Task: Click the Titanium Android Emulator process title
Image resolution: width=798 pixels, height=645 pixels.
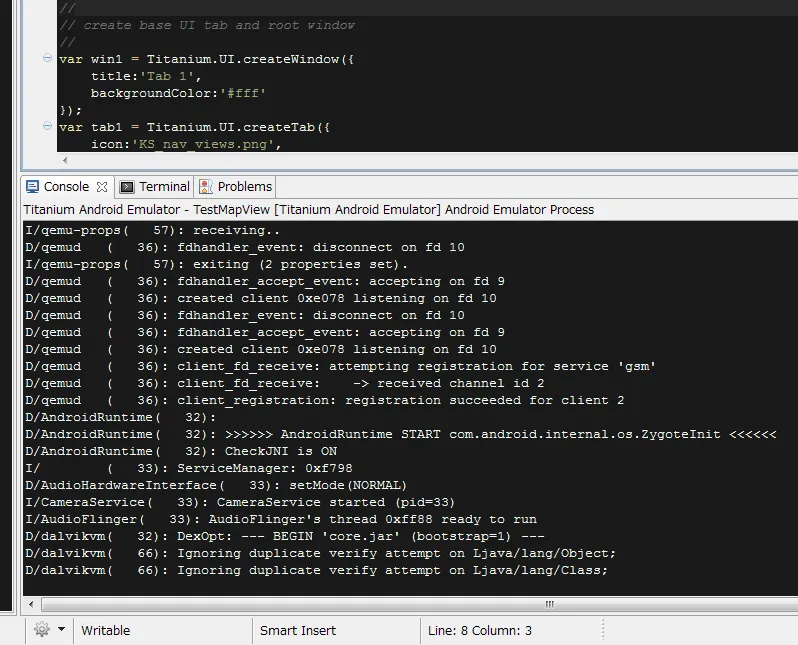Action: pyautogui.click(x=308, y=210)
